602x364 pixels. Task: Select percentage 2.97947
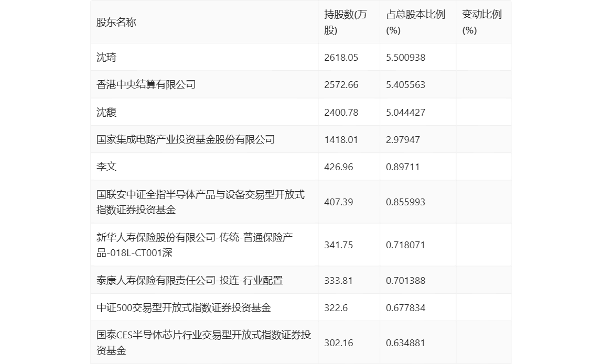coord(403,140)
